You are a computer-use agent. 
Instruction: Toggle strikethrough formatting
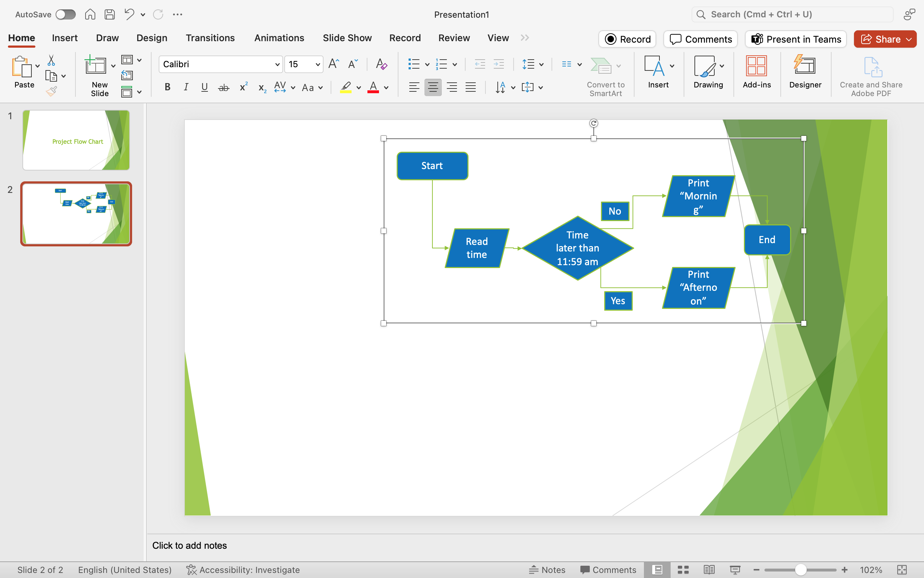tap(224, 87)
